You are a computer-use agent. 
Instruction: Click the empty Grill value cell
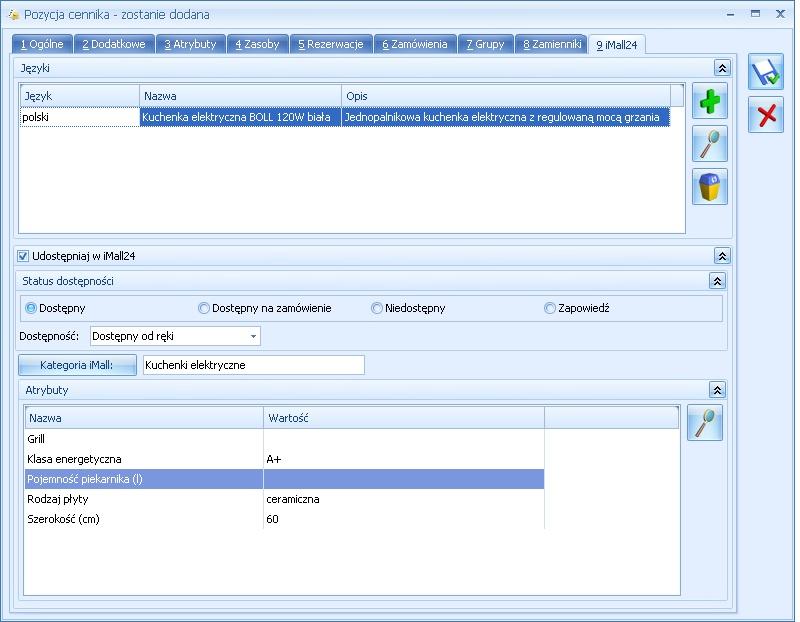point(404,439)
